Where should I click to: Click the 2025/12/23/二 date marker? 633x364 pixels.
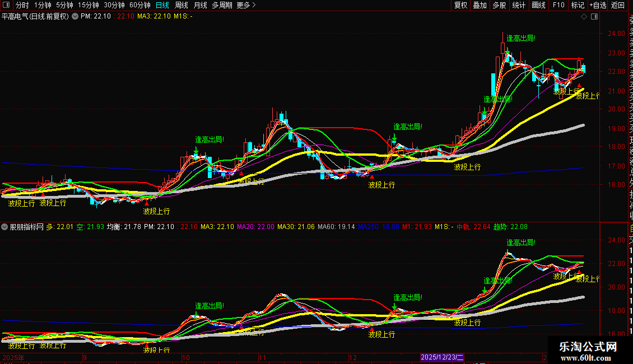click(x=442, y=357)
